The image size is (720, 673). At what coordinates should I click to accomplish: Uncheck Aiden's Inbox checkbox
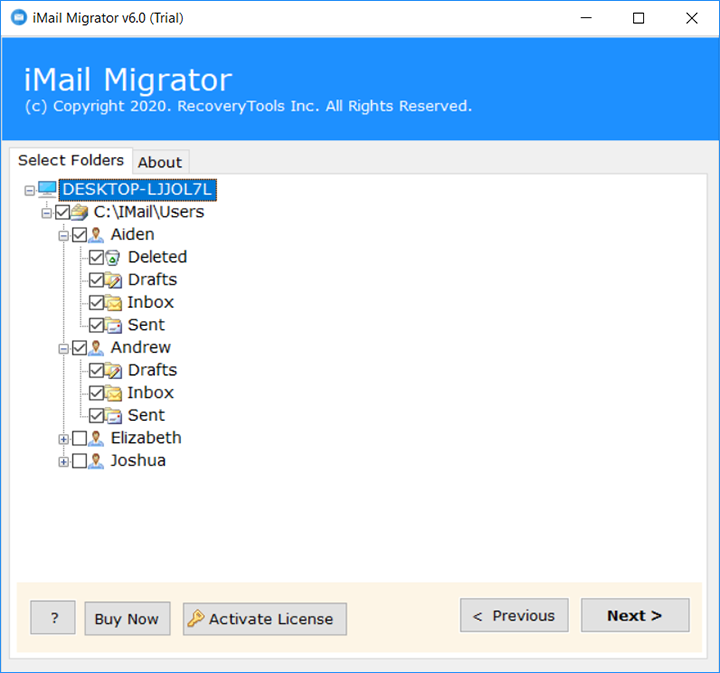[x=96, y=303]
